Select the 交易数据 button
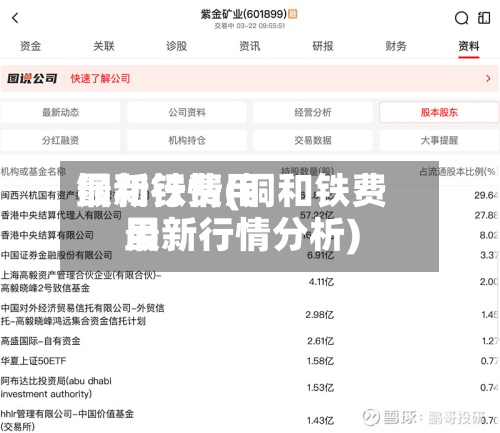 click(313, 140)
